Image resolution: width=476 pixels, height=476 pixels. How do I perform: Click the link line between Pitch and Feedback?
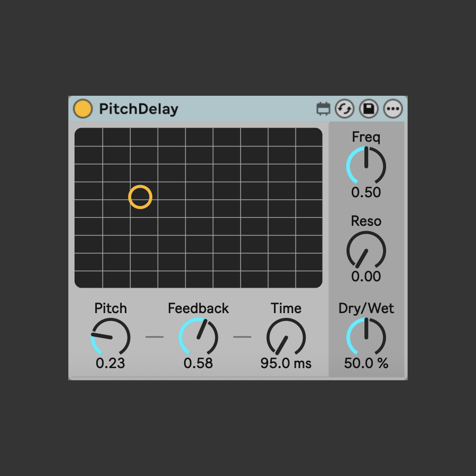coord(154,337)
